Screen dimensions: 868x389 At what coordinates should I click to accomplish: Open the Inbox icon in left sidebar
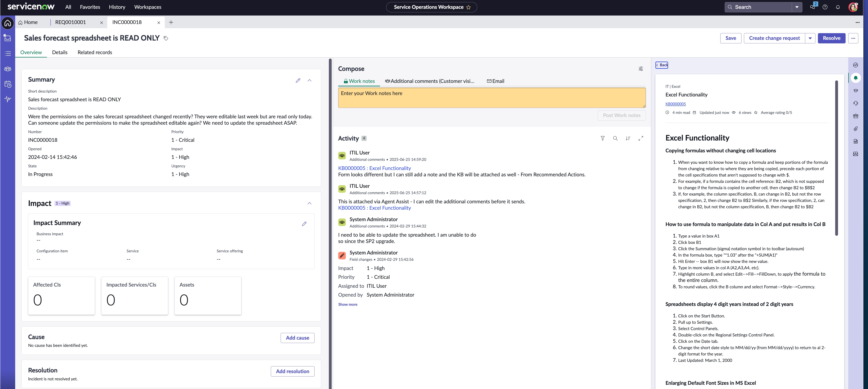tap(8, 38)
